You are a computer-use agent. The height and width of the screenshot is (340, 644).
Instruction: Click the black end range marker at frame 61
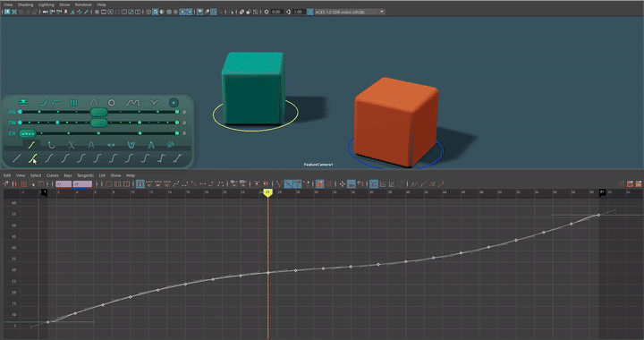click(x=602, y=192)
